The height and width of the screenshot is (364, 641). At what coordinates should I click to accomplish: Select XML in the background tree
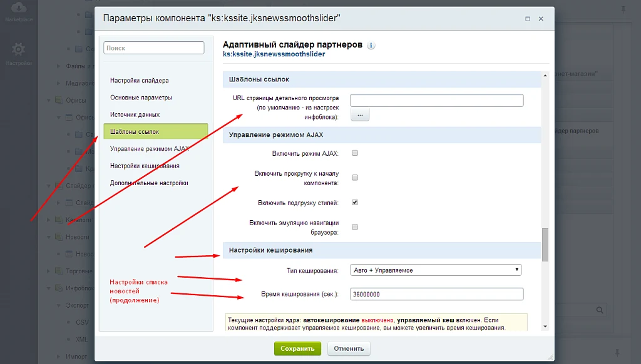click(x=82, y=340)
